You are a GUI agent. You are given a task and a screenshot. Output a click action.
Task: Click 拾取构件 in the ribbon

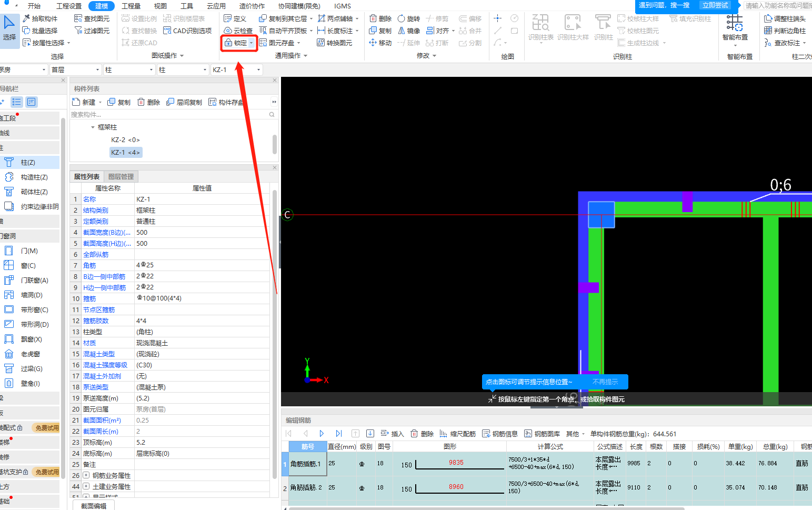click(x=40, y=18)
